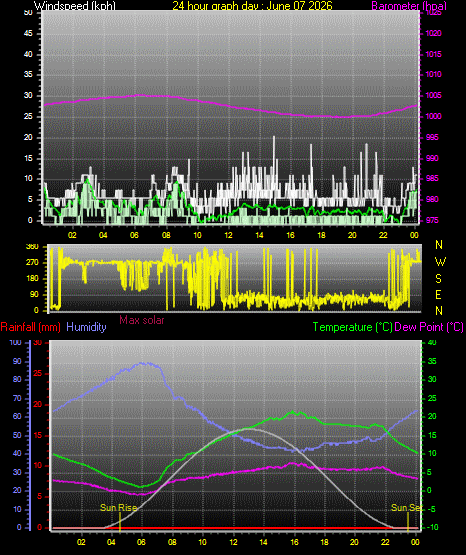Viewport: 466px width, 555px height.
Task: Click the Humidity legend label
Action: pyautogui.click(x=86, y=327)
